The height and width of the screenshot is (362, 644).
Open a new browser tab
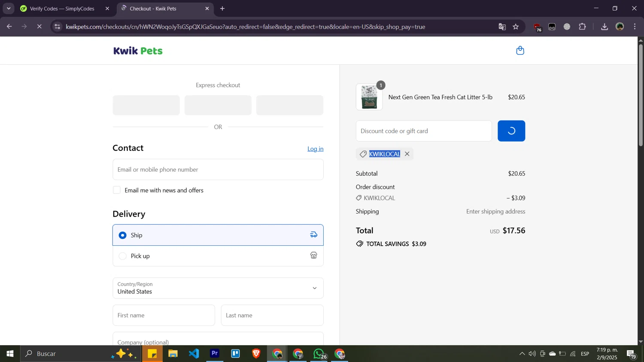tap(222, 9)
